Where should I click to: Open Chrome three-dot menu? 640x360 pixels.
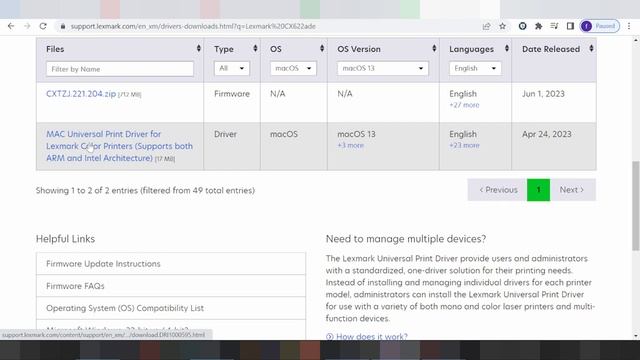(x=629, y=26)
